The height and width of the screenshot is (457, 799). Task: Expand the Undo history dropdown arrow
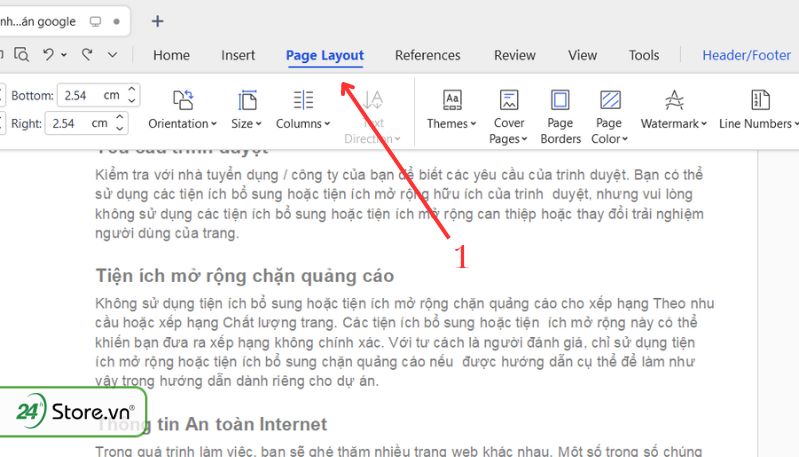click(x=64, y=55)
